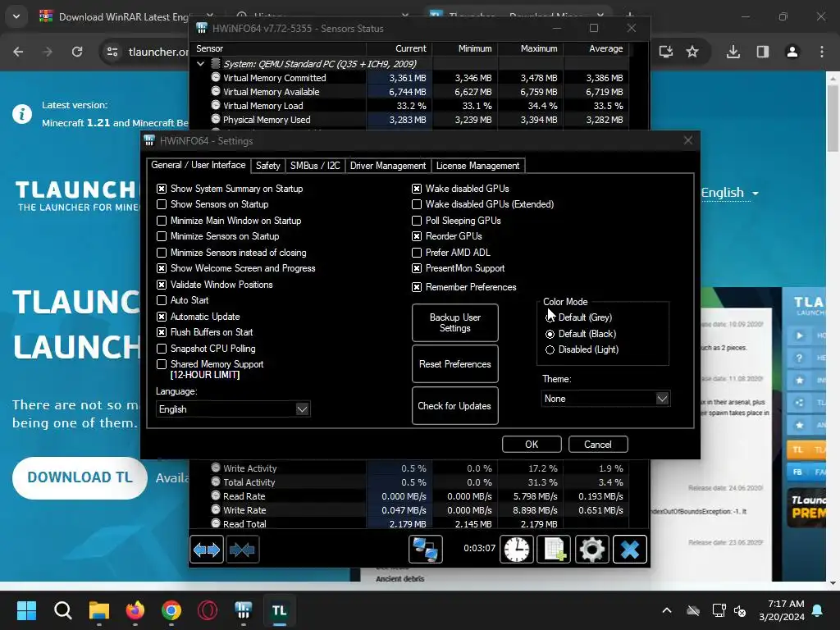
Task: Switch to Safety tab
Action: point(268,166)
